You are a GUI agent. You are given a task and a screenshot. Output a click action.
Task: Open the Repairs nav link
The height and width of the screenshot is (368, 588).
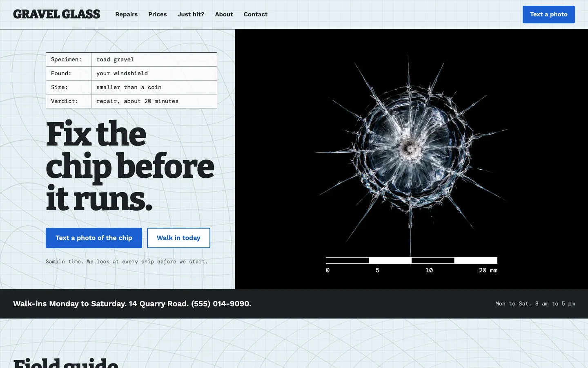126,14
